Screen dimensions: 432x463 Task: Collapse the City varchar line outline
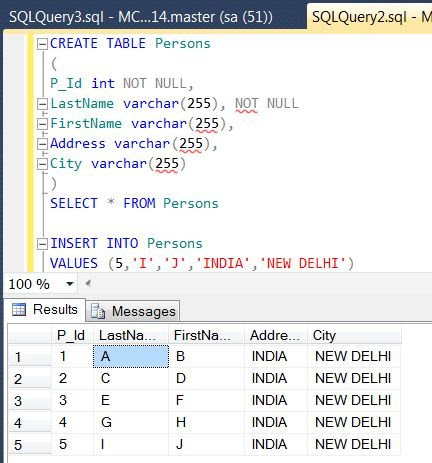42,164
